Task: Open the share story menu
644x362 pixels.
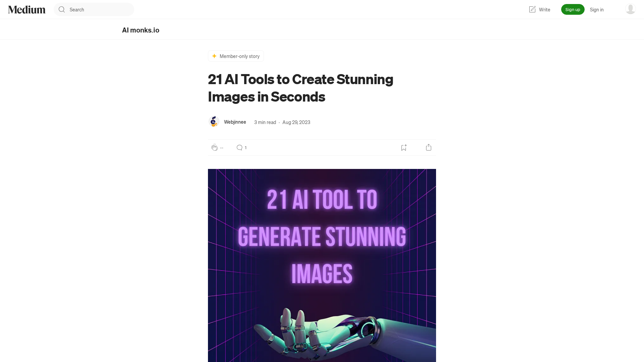Action: tap(429, 147)
